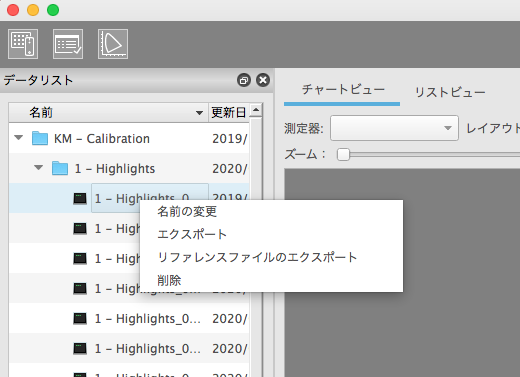
Task: Click the data list scroll-up arrow
Action: tap(256, 110)
